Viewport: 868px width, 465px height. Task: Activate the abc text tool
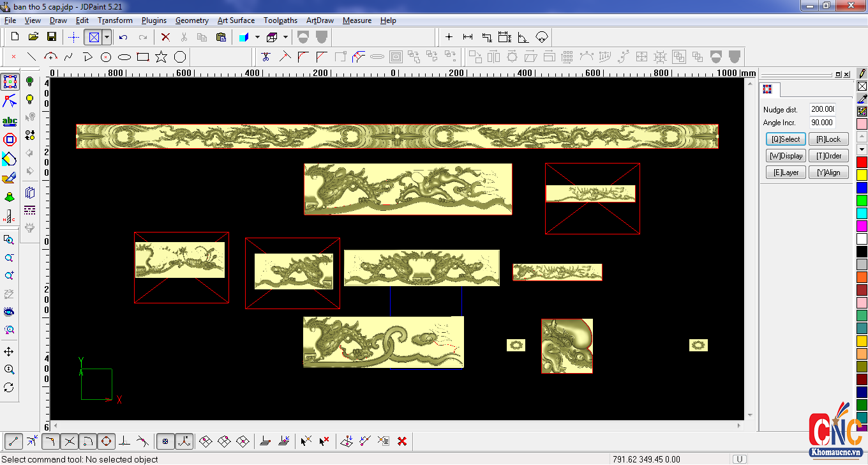pos(10,121)
